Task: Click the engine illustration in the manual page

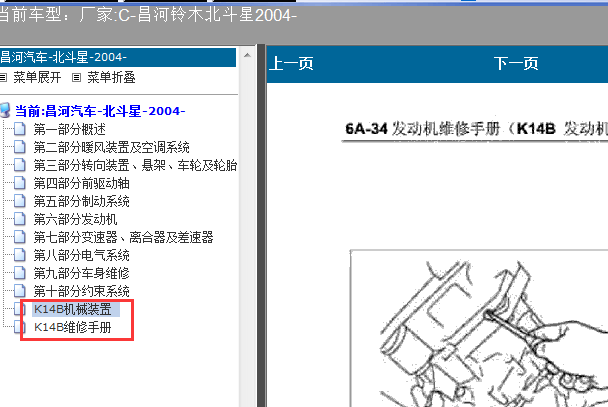Action: [479, 329]
